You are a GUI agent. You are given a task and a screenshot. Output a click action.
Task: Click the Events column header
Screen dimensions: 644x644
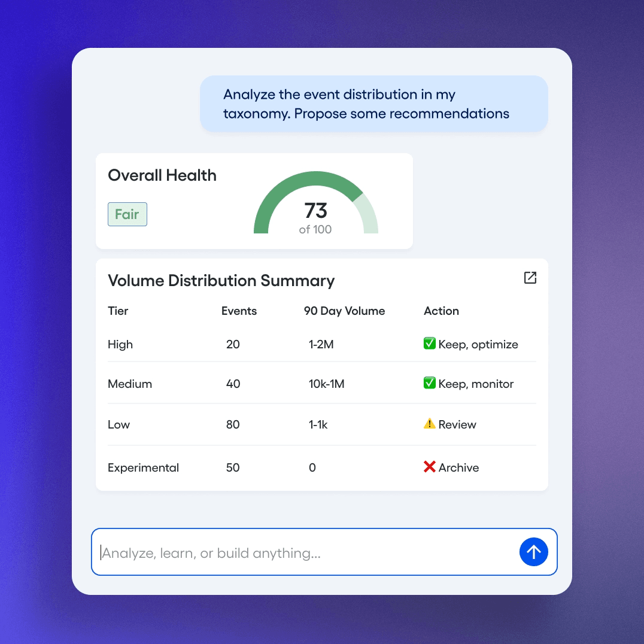(x=239, y=311)
